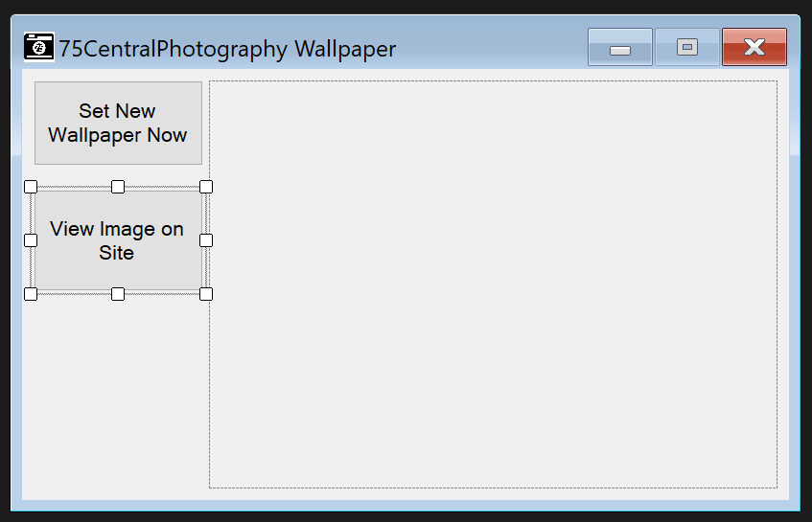Image resolution: width=812 pixels, height=522 pixels.
Task: Maximize the 75CentralPhotography Wallpaper window
Action: [687, 47]
